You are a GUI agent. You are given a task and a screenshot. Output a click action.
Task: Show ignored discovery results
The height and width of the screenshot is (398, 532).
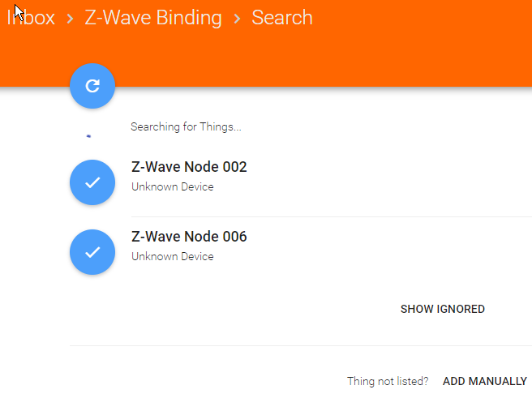443,309
